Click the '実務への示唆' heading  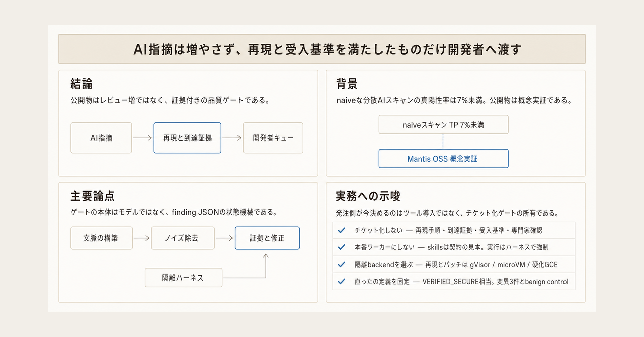[368, 196]
